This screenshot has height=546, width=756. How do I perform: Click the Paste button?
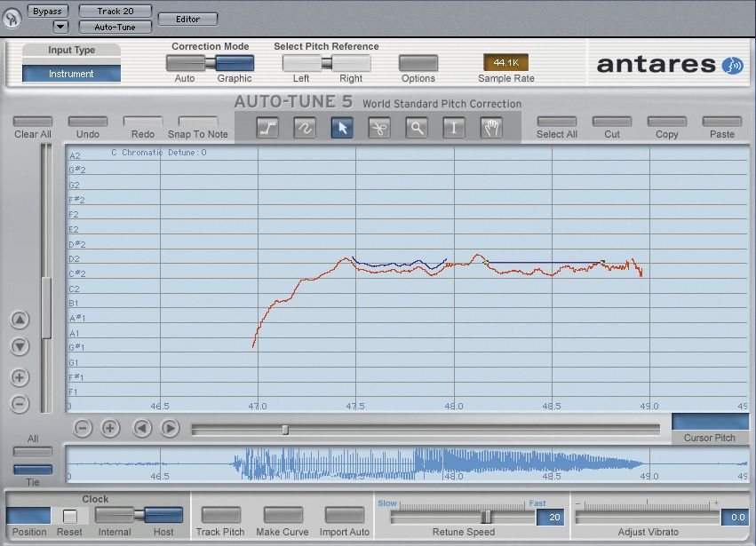coord(721,122)
